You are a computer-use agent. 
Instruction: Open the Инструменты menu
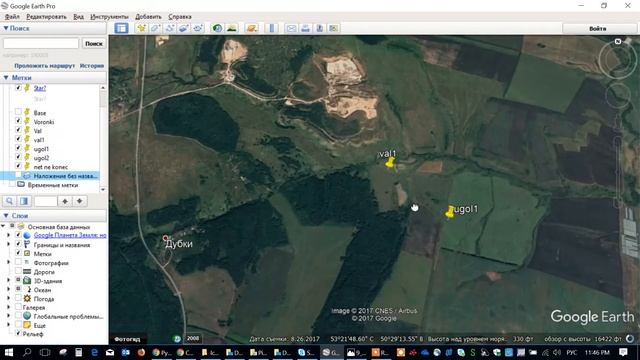[x=109, y=17]
